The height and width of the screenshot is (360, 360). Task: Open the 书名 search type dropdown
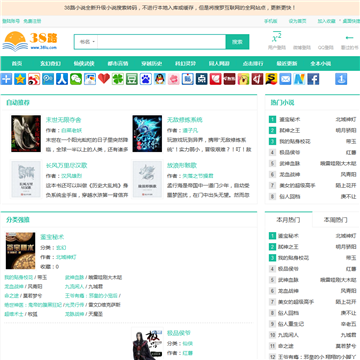(87, 42)
